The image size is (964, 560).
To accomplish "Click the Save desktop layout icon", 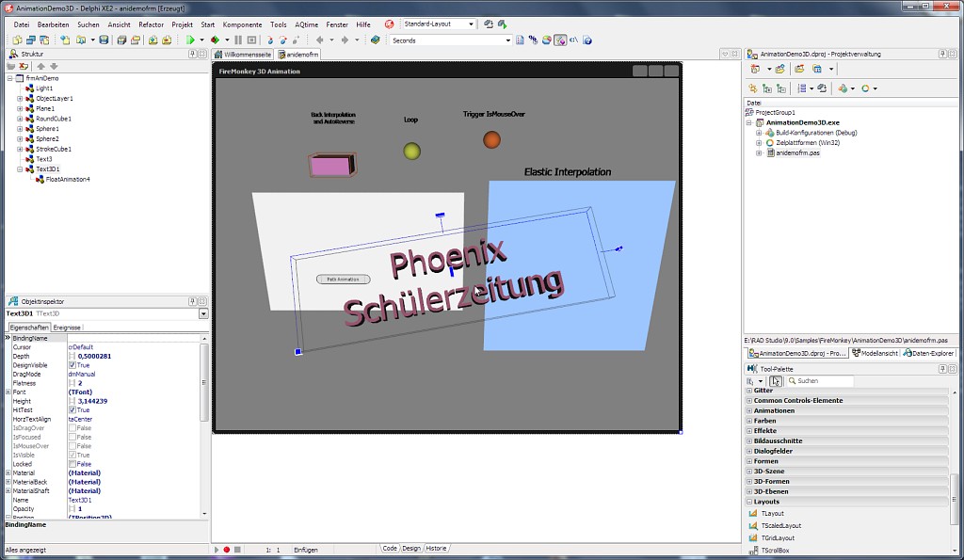I will tap(489, 24).
